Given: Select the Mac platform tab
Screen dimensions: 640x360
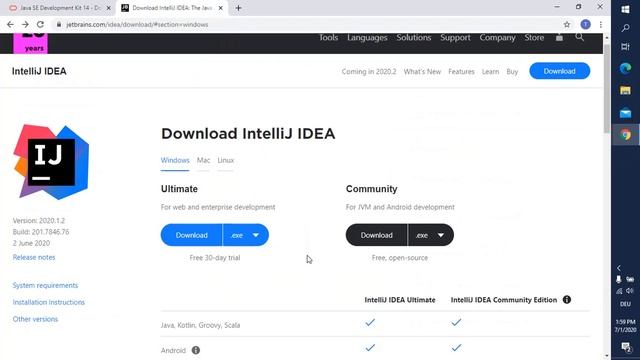Looking at the screenshot, I should (x=203, y=160).
